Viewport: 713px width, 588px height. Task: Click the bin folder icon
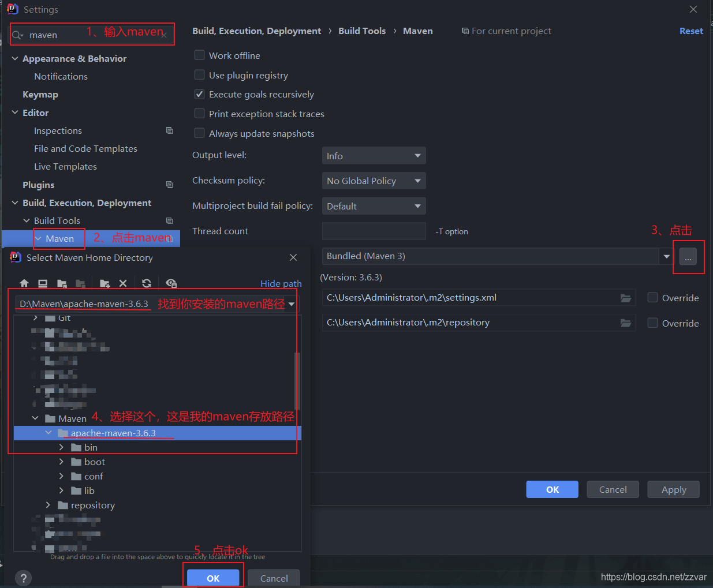coord(76,447)
